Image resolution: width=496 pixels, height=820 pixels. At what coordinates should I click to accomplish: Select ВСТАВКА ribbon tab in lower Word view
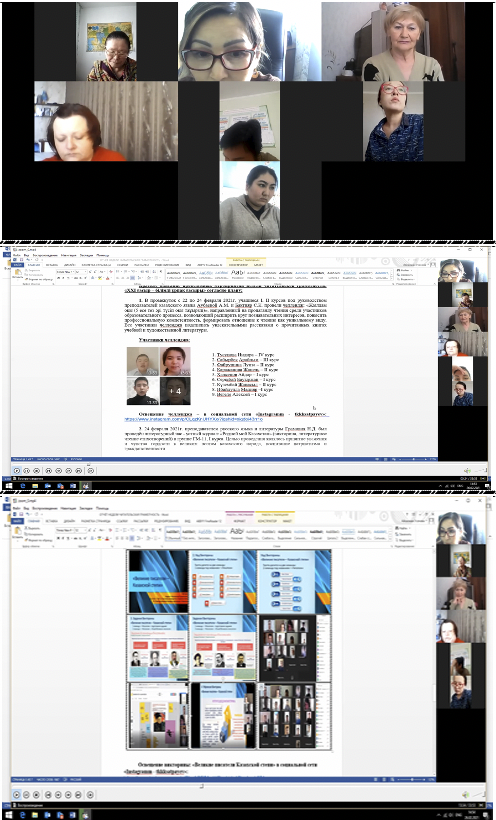click(50, 521)
